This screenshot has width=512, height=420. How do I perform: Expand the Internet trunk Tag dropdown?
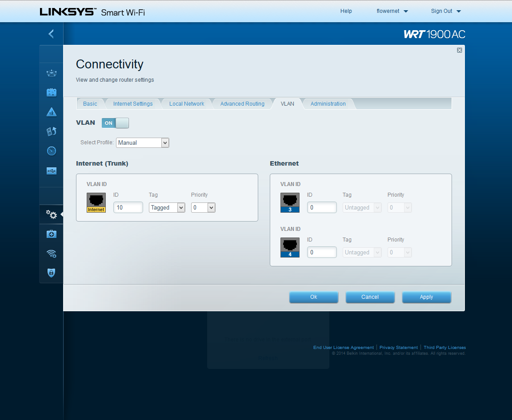[x=167, y=207]
